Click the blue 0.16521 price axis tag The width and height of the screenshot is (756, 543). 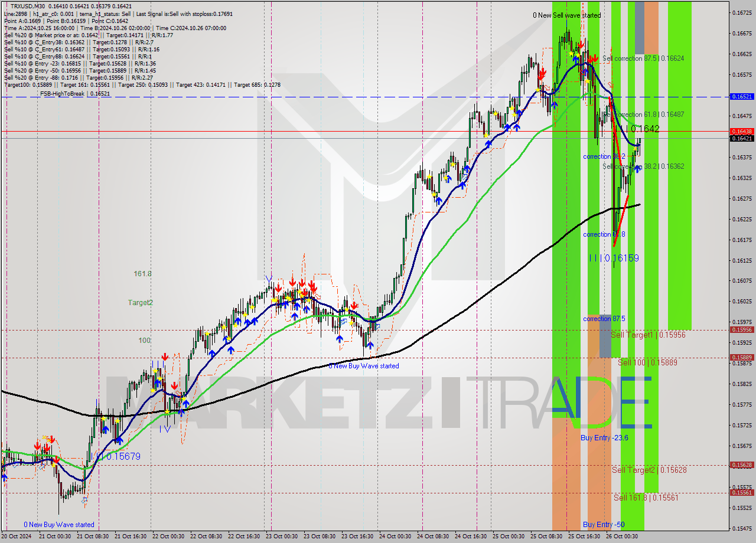(x=742, y=96)
